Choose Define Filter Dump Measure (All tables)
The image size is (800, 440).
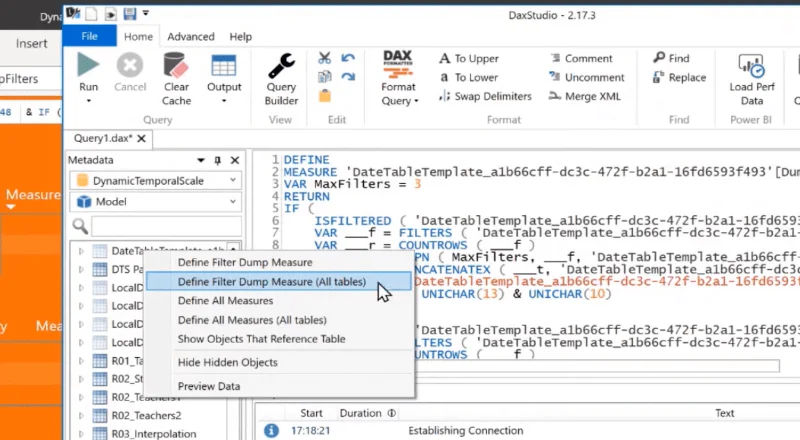click(x=279, y=282)
